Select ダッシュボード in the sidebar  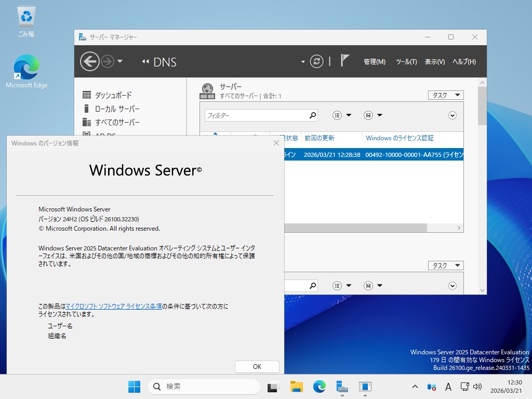click(x=113, y=95)
